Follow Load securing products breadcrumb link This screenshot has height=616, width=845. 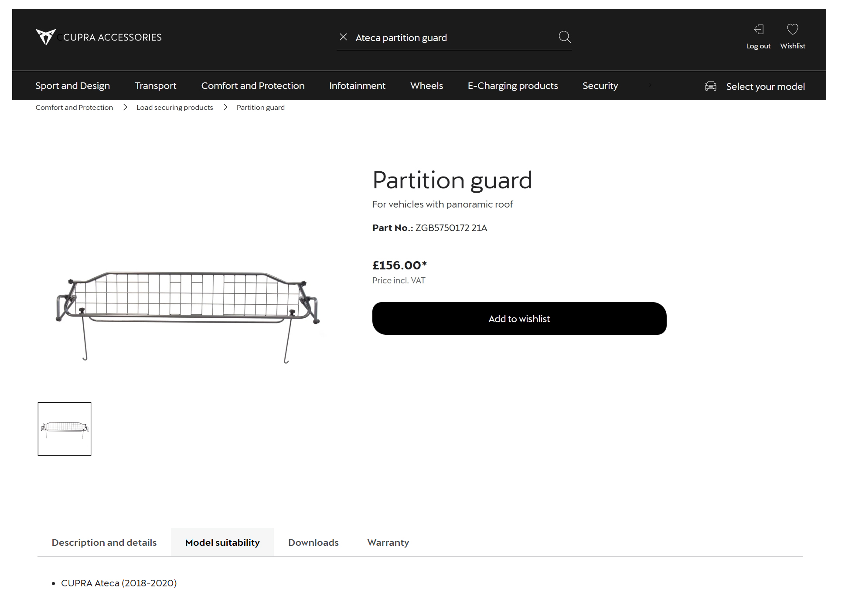point(174,107)
